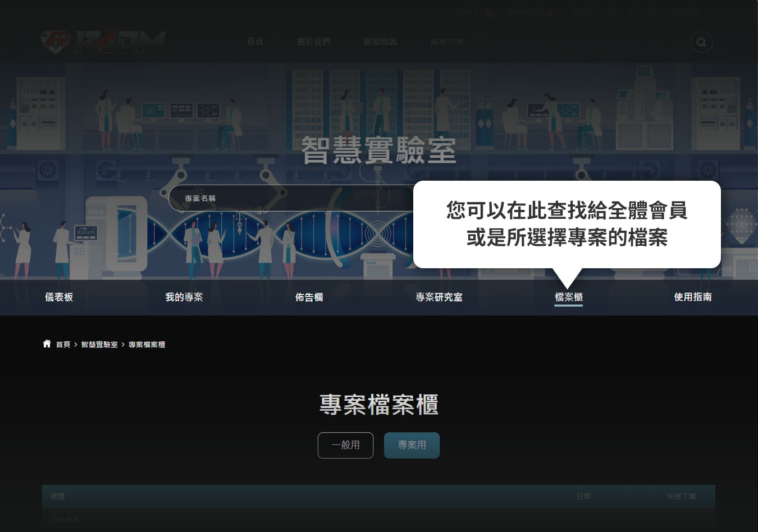This screenshot has width=758, height=532.
Task: Select the 檔案櫃 tab
Action: click(x=568, y=297)
